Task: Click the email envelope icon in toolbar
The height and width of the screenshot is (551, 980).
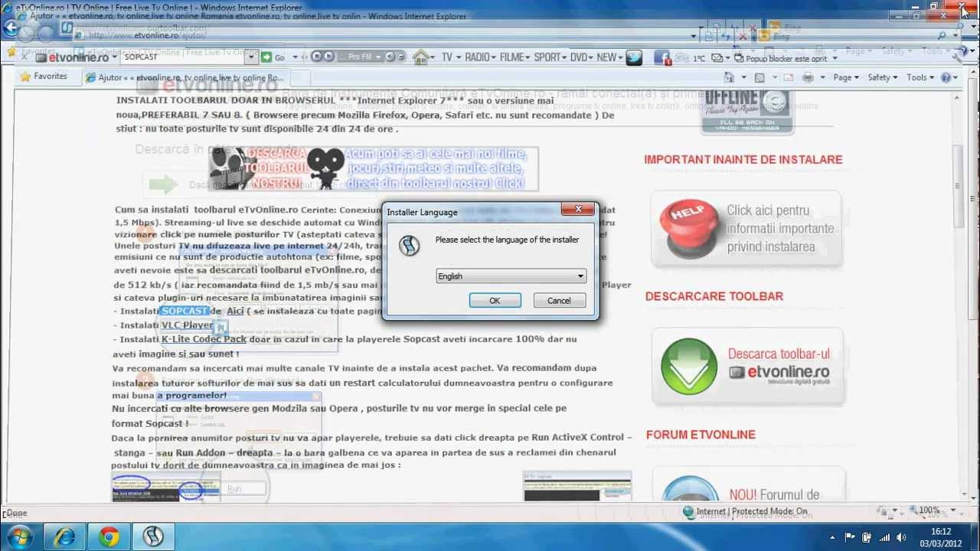Action: click(717, 58)
